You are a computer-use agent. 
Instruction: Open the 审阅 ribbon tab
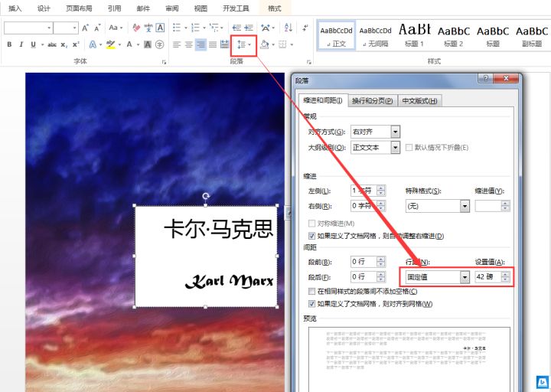pos(172,8)
